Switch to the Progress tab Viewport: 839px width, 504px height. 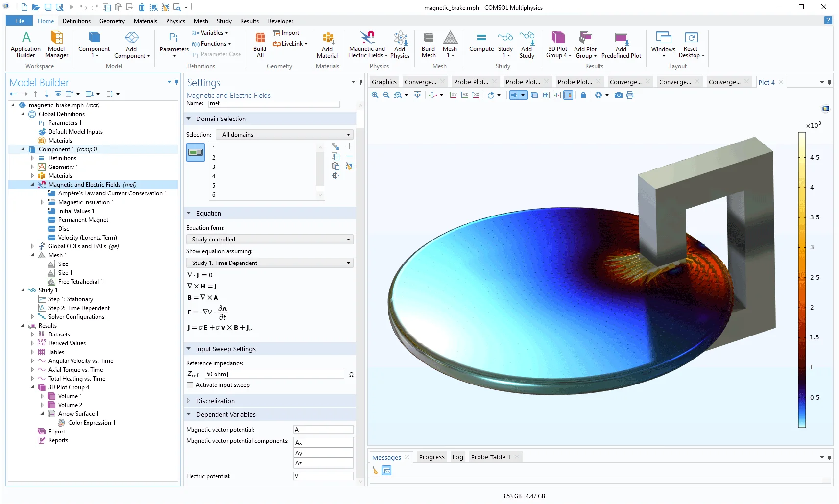click(x=431, y=457)
